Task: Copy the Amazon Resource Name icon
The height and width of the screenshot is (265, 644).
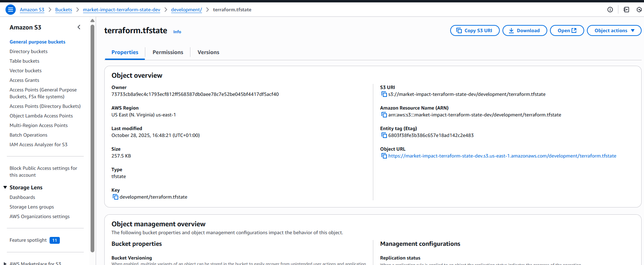Action: (384, 115)
